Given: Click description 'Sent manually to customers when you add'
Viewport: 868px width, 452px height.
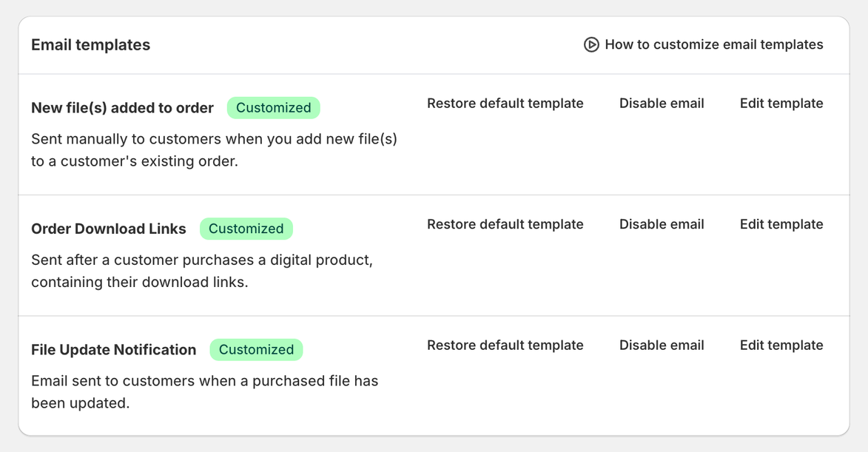Looking at the screenshot, I should tap(215, 150).
